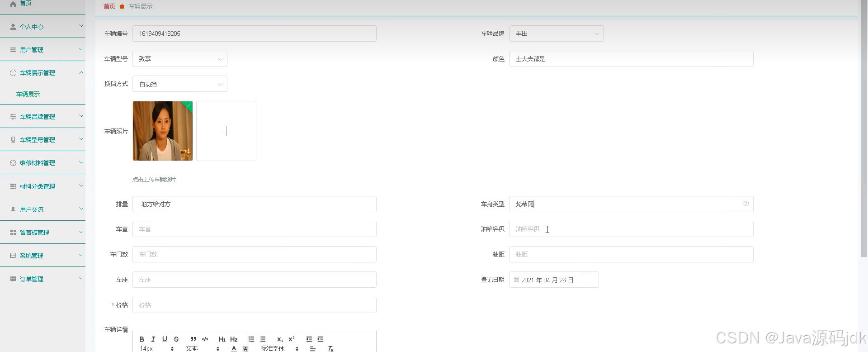This screenshot has width=868, height=352.
Task: Expand 用户管理 sidebar menu
Action: pos(42,50)
